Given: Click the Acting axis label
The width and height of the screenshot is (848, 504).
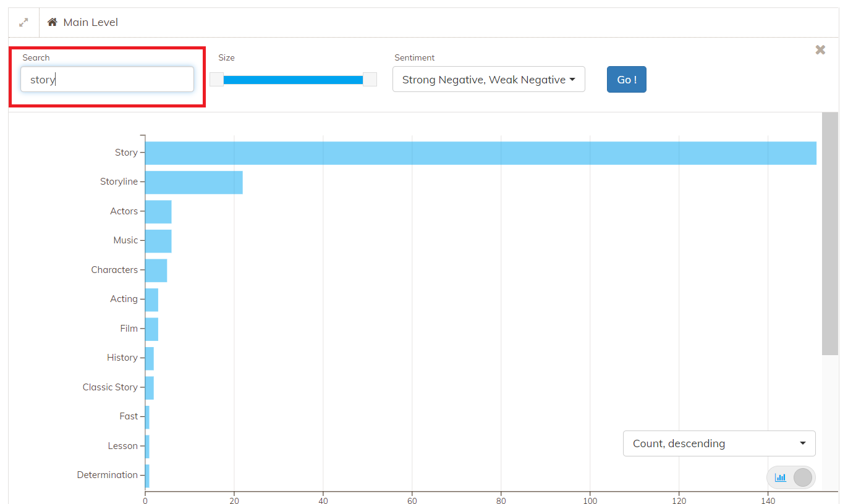Looking at the screenshot, I should [124, 299].
